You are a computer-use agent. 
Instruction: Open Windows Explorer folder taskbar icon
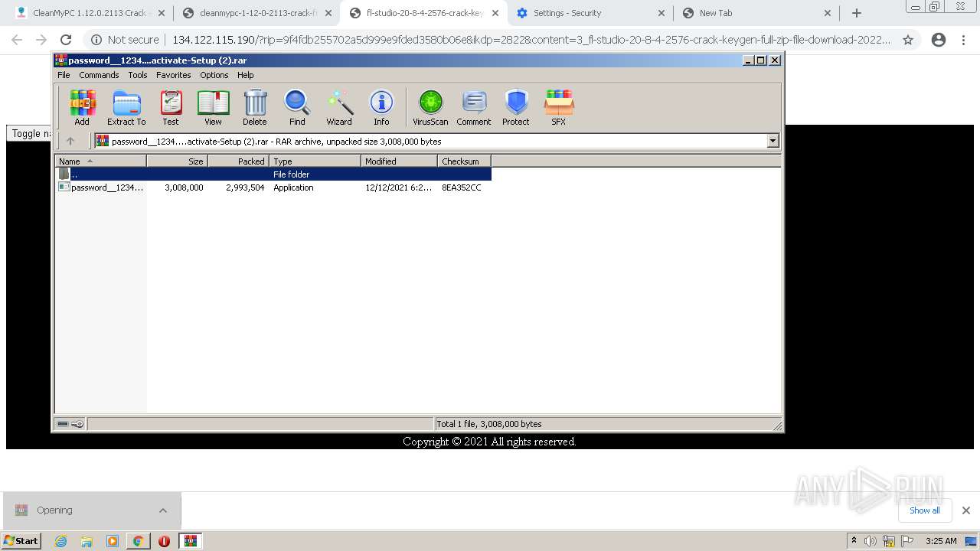(x=87, y=541)
